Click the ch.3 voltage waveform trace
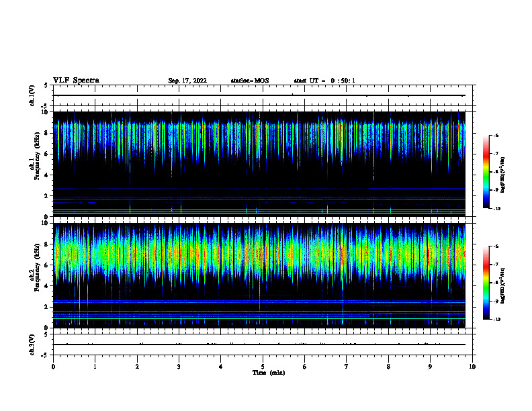The height and width of the screenshot is (411, 532). tap(259, 345)
